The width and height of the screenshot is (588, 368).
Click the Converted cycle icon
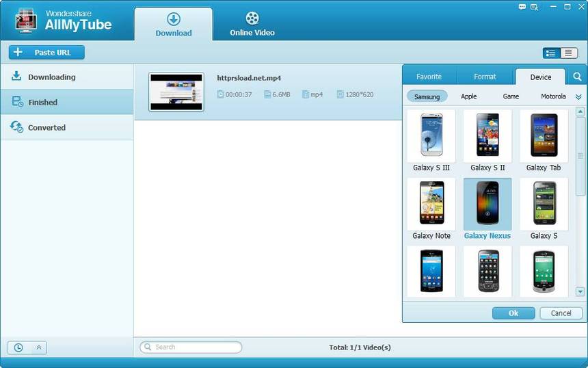tap(16, 127)
